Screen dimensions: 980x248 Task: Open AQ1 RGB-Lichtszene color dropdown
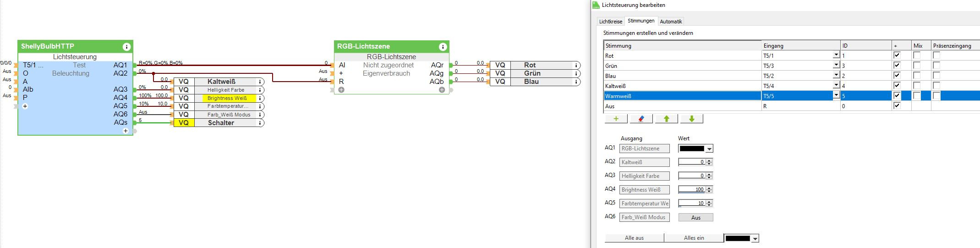click(x=709, y=149)
